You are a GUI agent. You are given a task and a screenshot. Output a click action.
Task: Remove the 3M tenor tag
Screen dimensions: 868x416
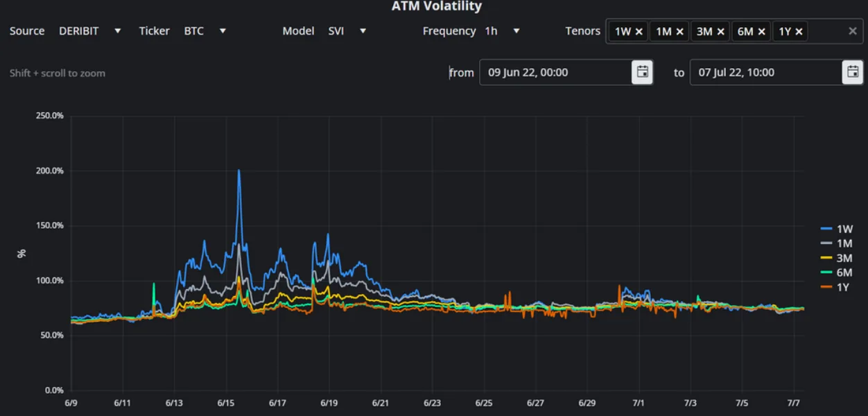tap(721, 31)
